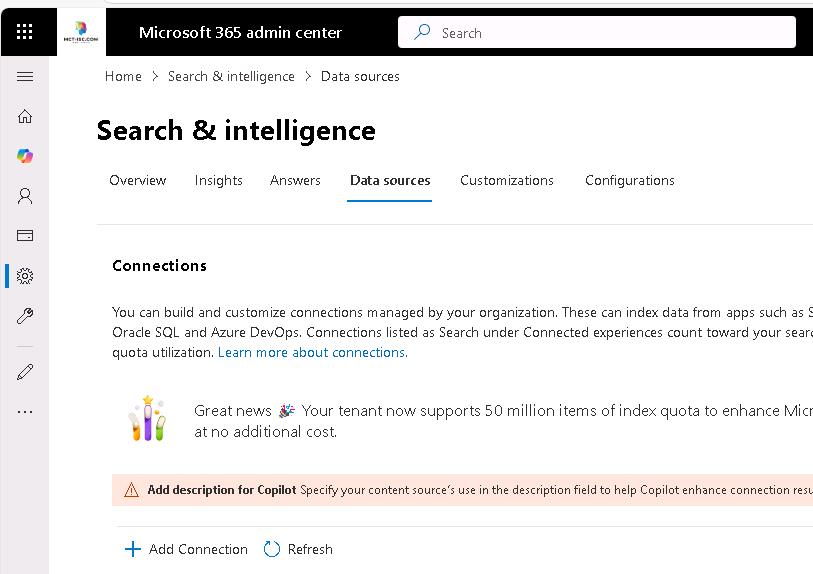Switch to the Overview tab

[138, 180]
